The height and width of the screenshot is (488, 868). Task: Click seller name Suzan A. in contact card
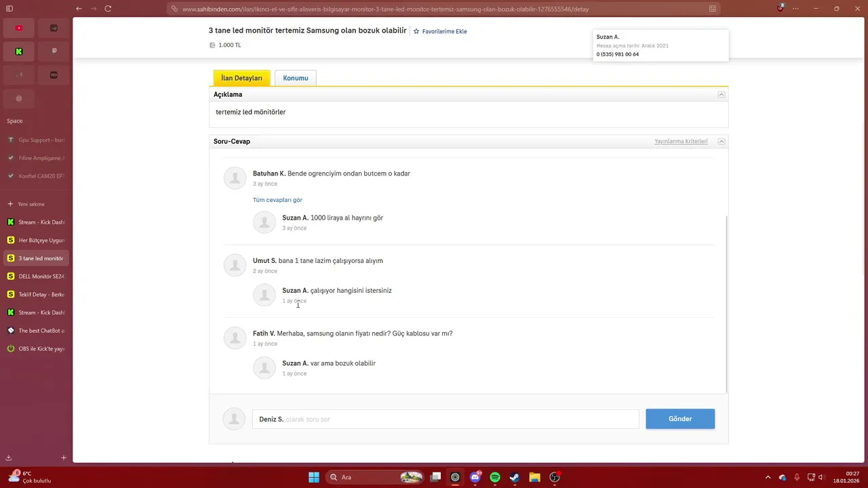(608, 37)
